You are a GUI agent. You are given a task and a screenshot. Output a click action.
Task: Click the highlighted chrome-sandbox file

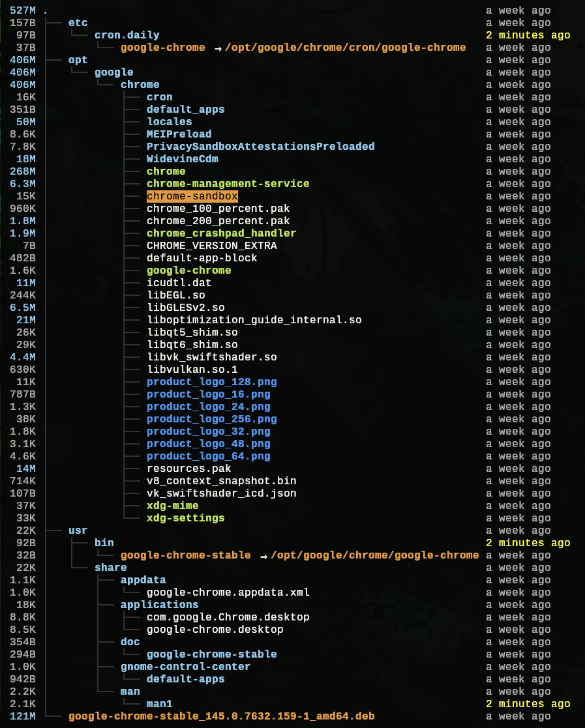pos(192,196)
